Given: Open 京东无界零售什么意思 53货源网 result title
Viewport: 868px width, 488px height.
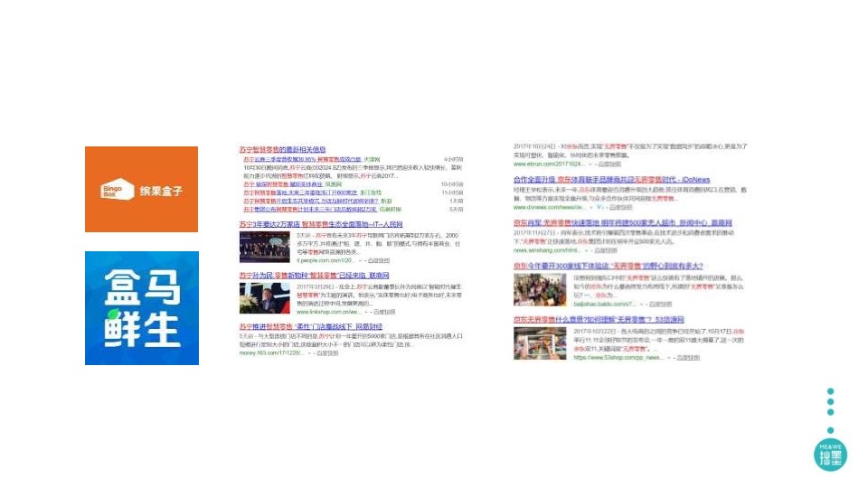Looking at the screenshot, I should click(599, 319).
